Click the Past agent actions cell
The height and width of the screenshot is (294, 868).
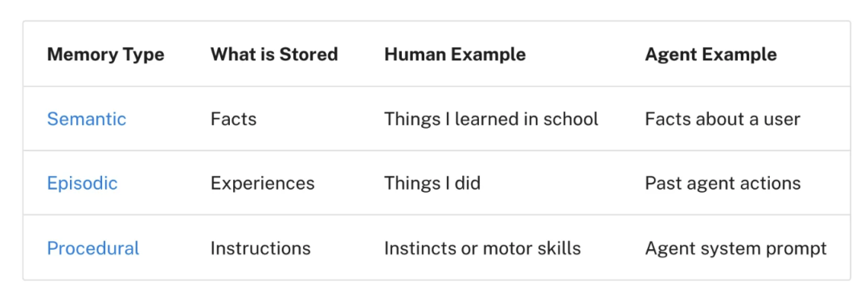click(x=723, y=183)
